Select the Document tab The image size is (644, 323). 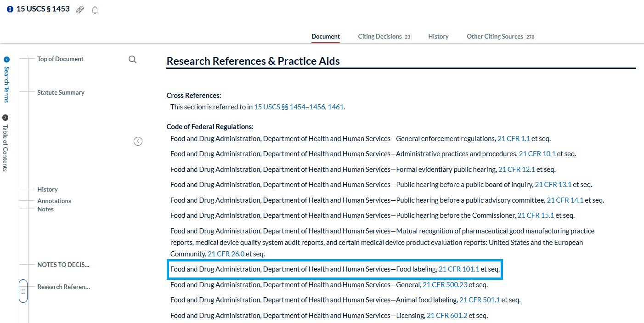(x=326, y=36)
